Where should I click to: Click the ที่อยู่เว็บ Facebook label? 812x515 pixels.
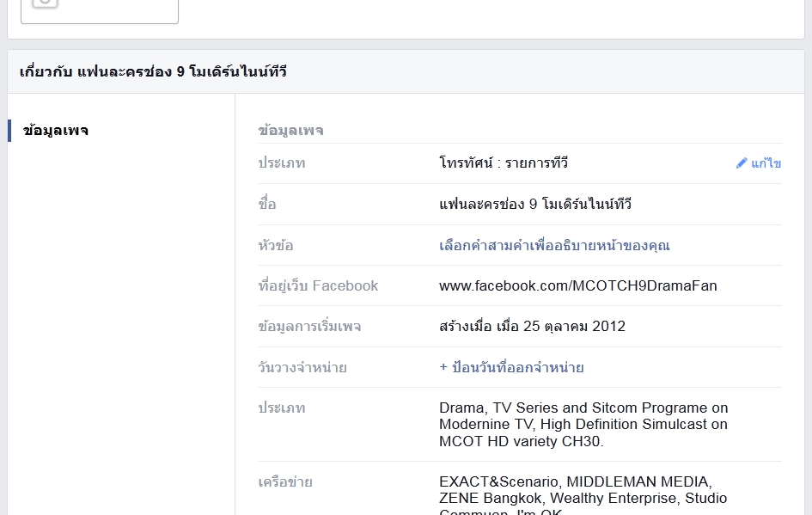pyautogui.click(x=318, y=286)
